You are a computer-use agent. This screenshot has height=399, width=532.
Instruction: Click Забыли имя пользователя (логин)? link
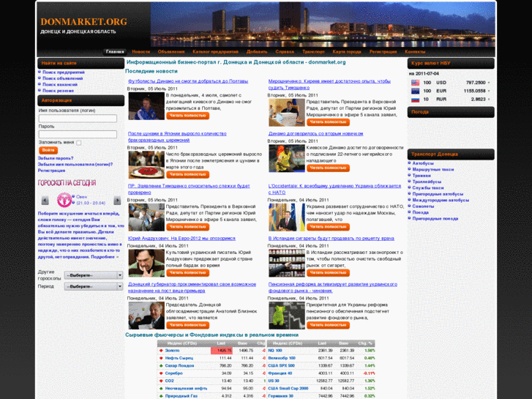point(75,164)
